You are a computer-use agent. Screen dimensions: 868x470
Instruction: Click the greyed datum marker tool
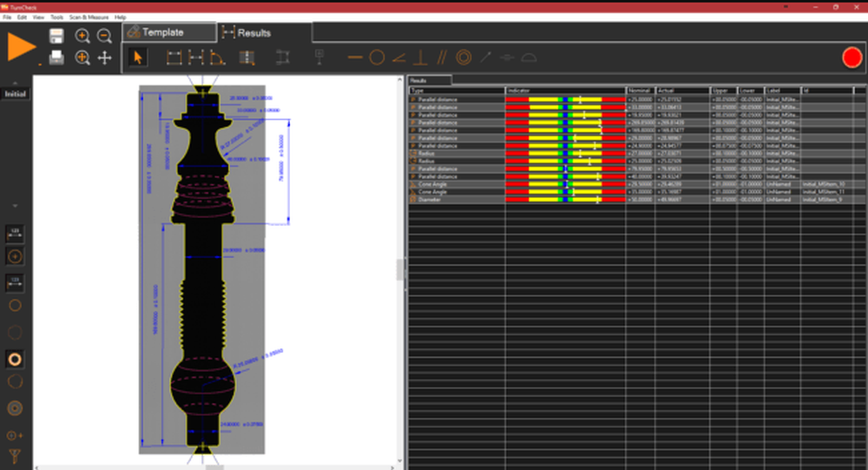click(319, 56)
